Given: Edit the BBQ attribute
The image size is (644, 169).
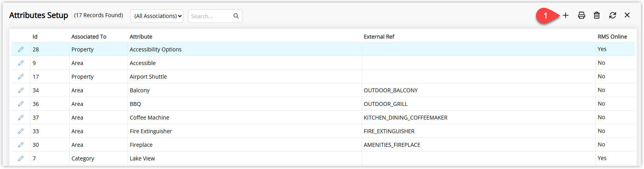Looking at the screenshot, I should pyautogui.click(x=21, y=104).
